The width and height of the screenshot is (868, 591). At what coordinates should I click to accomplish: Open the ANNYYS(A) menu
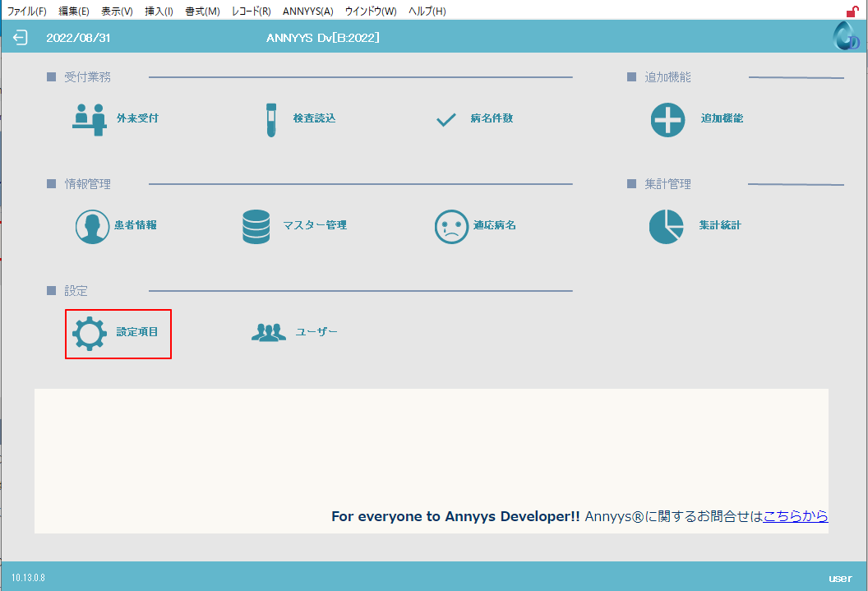click(307, 11)
